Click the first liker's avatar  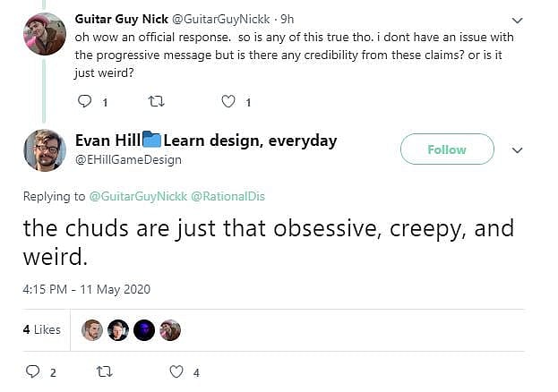(92, 330)
